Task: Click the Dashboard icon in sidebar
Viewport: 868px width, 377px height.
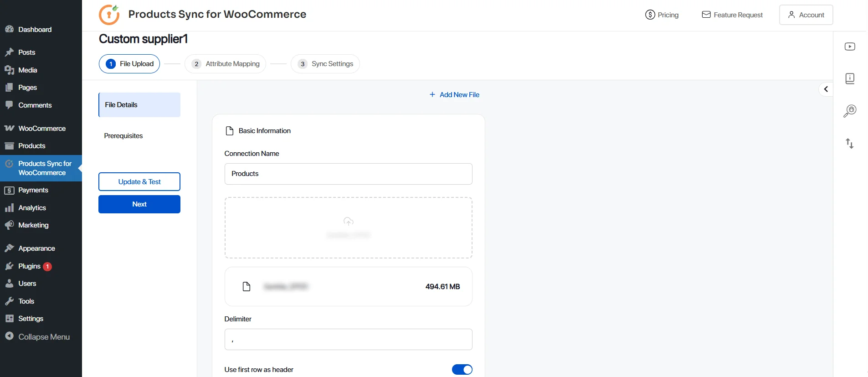Action: [x=9, y=29]
